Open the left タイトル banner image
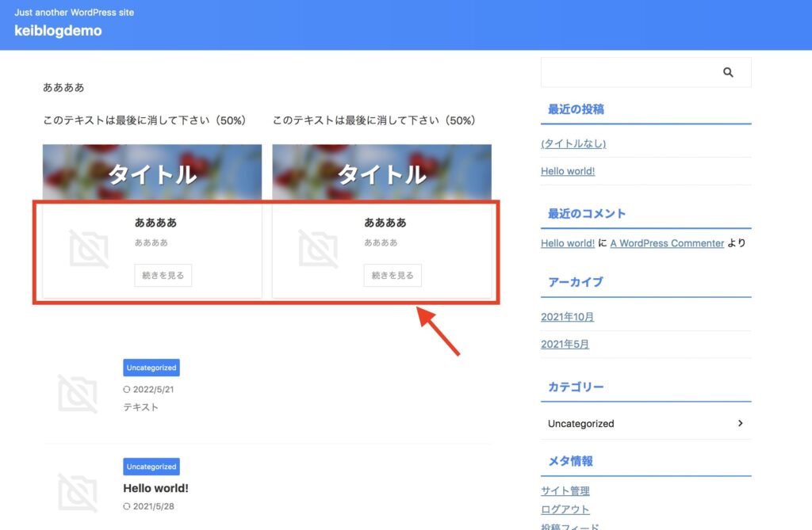812x530 pixels. 152,173
